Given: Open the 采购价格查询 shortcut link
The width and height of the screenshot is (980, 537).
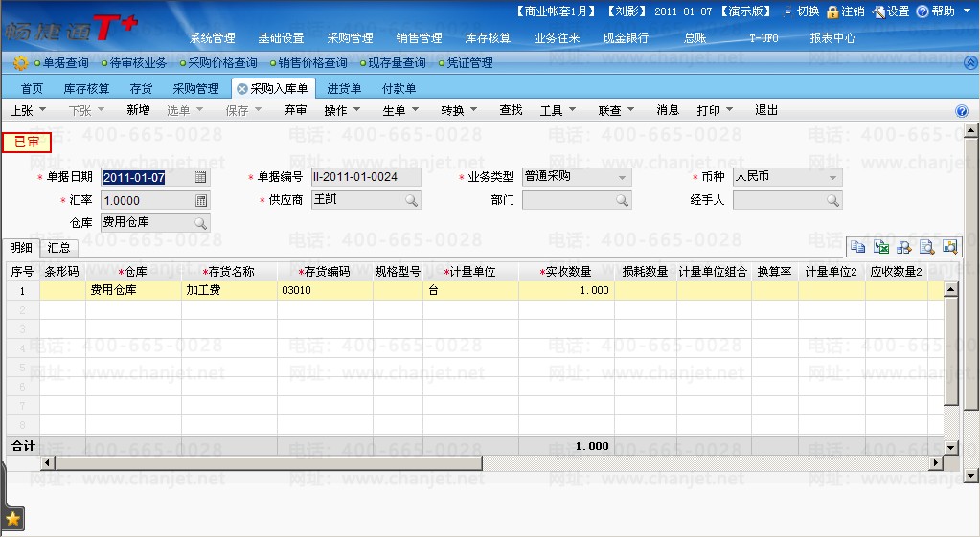Looking at the screenshot, I should [x=222, y=63].
